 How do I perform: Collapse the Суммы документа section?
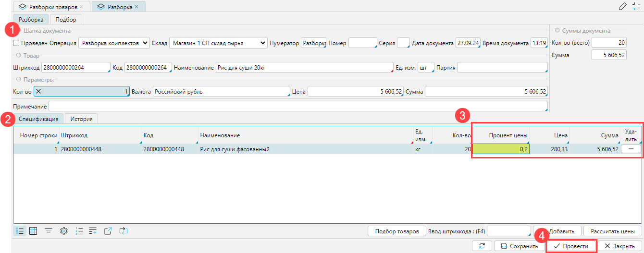[x=557, y=30]
